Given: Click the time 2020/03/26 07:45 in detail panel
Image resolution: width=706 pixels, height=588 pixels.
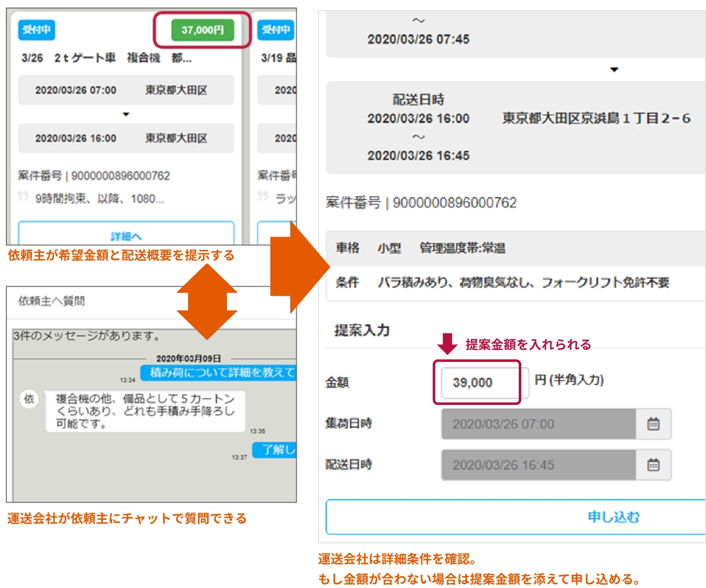Looking at the screenshot, I should point(418,39).
